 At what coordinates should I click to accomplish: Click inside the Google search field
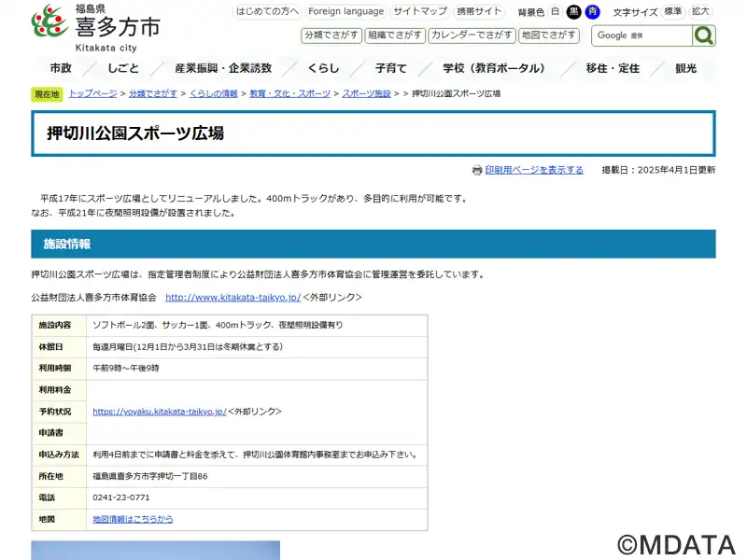click(642, 35)
